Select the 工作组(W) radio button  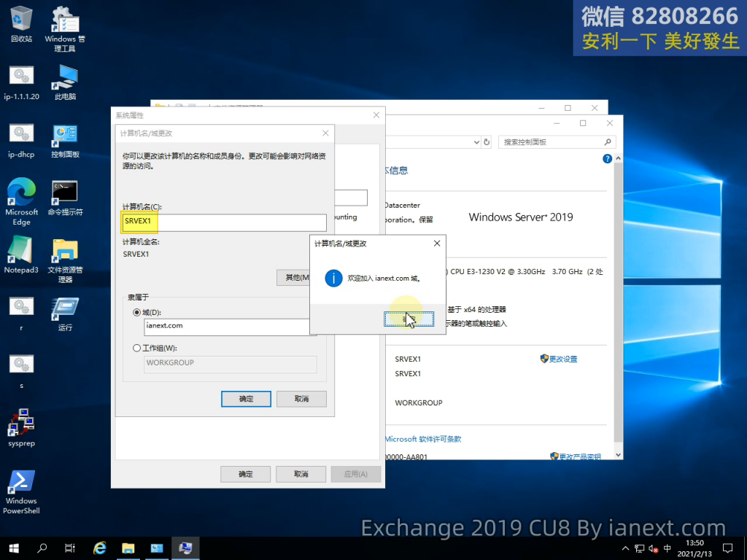[137, 349]
